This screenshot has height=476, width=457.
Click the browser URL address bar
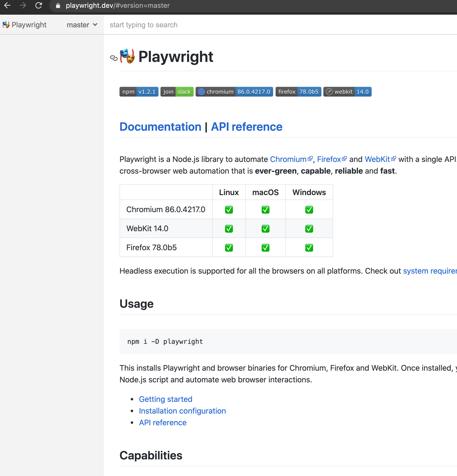point(254,6)
